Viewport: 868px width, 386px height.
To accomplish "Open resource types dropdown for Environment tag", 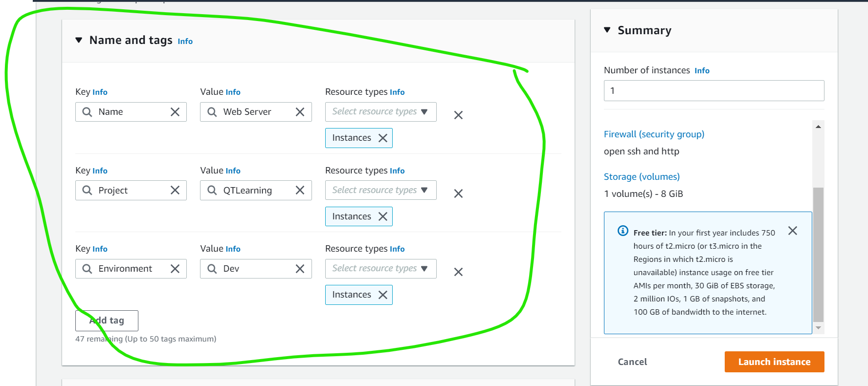I will click(x=380, y=269).
